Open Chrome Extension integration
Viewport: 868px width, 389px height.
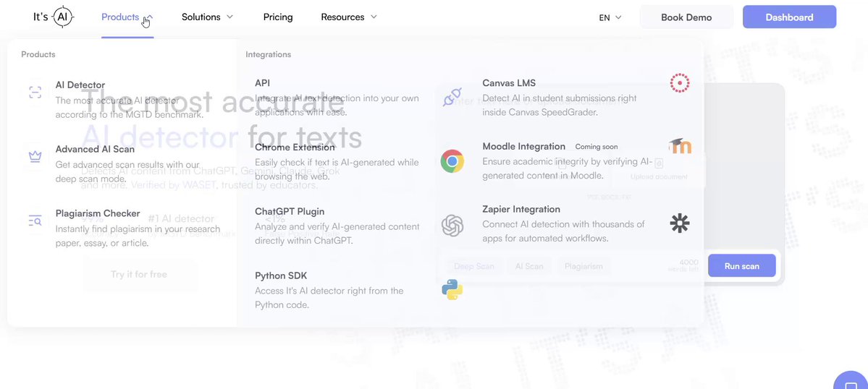tap(295, 147)
